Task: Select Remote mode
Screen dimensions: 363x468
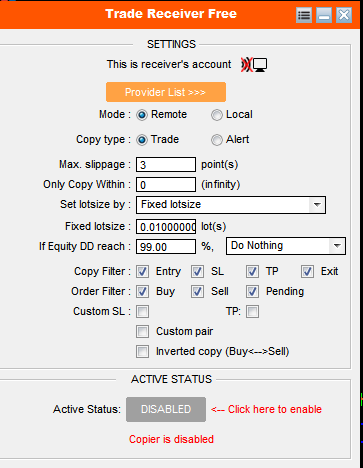Action: click(142, 115)
